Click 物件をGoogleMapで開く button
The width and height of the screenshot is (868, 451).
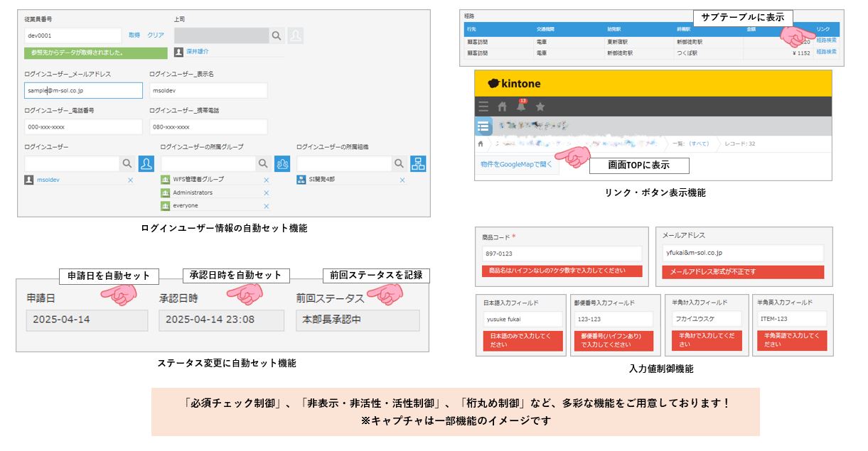[517, 164]
